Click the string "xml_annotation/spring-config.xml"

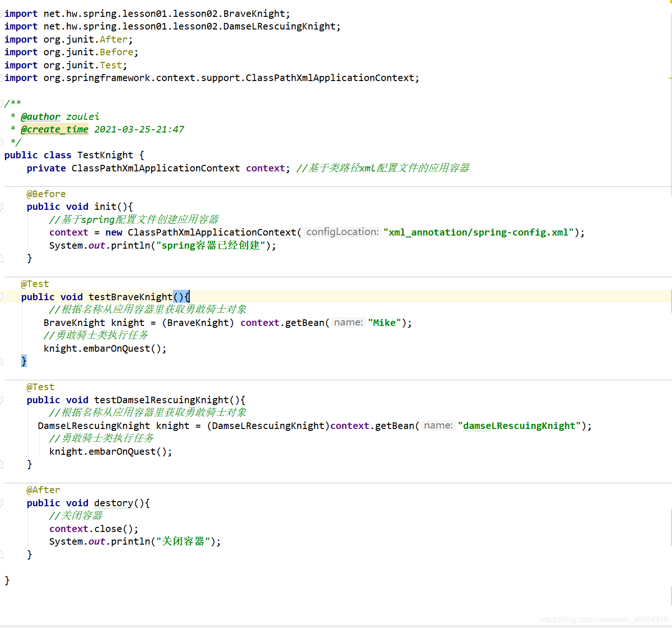pos(479,232)
